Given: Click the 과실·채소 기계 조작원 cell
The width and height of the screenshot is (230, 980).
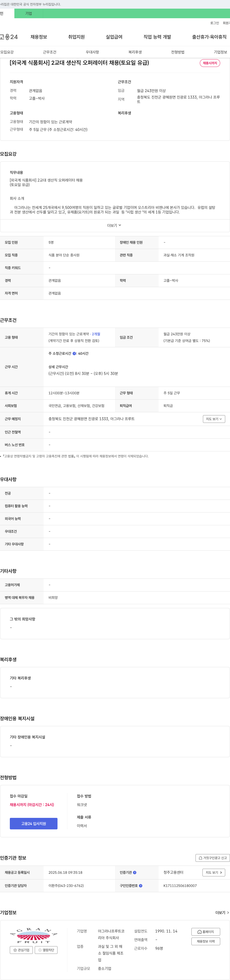Looking at the screenshot, I should pyautogui.click(x=179, y=255).
